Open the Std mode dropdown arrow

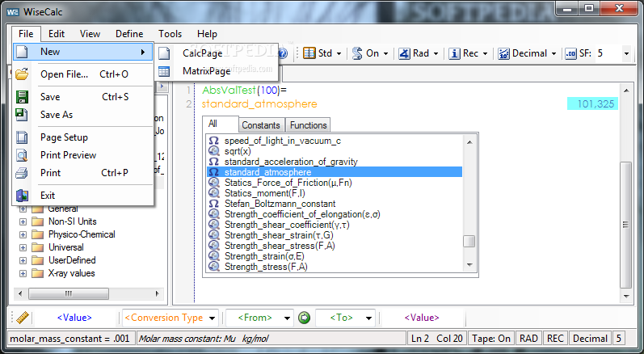339,54
